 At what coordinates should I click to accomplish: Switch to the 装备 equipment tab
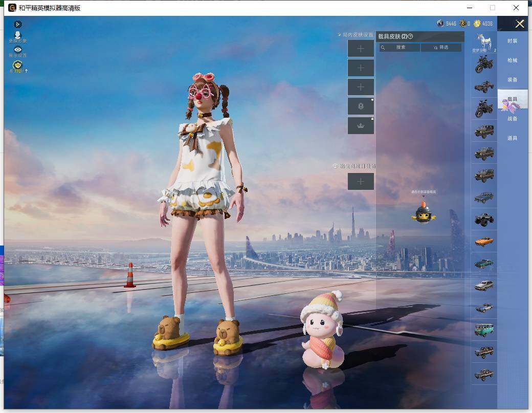513,79
